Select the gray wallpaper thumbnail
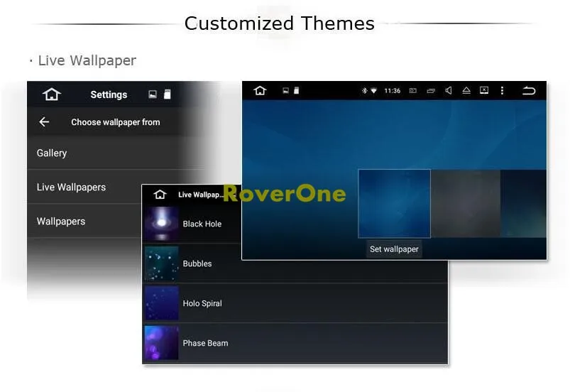This screenshot has width=570, height=392. click(x=466, y=204)
